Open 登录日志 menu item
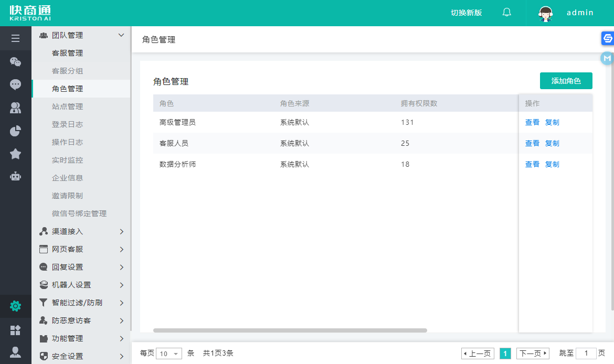Screen dimensions: 614x364 click(67, 124)
